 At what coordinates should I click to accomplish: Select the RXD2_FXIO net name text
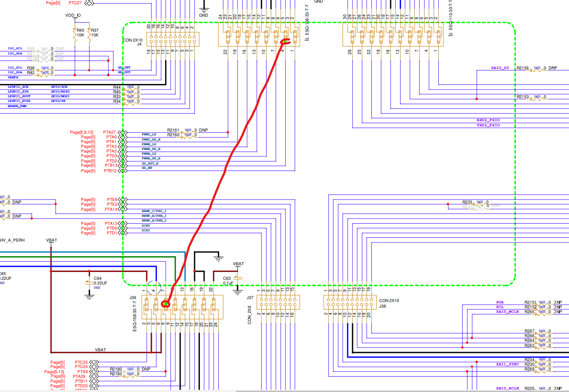coord(489,120)
